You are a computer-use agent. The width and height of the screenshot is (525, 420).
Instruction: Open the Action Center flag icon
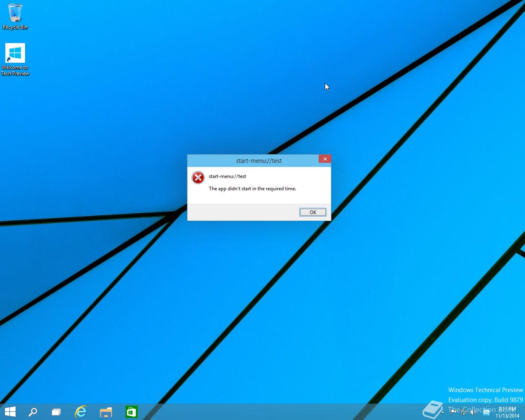pyautogui.click(x=453, y=412)
